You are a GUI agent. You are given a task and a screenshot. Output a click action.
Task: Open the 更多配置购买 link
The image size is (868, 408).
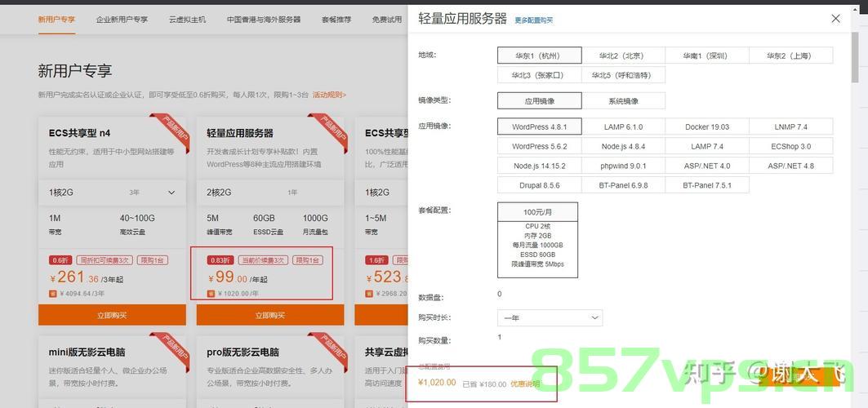click(x=534, y=20)
